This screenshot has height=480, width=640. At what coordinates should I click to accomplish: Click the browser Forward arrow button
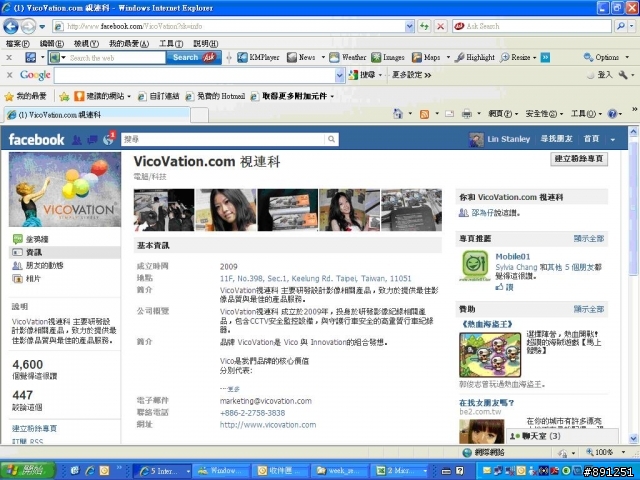coord(28,27)
